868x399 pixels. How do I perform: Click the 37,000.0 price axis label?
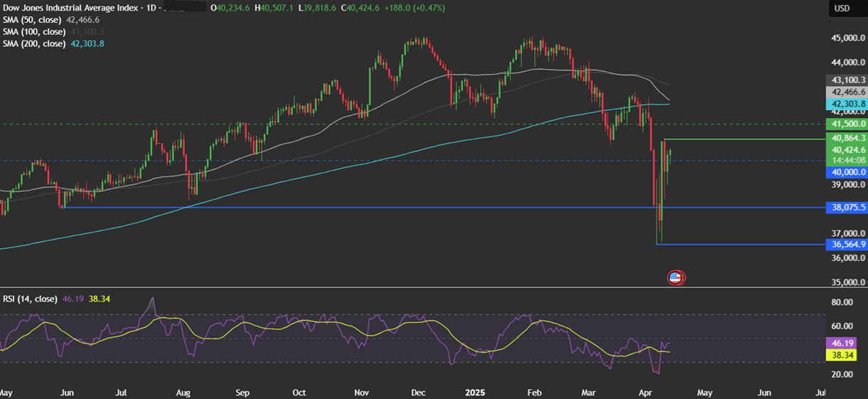click(847, 233)
